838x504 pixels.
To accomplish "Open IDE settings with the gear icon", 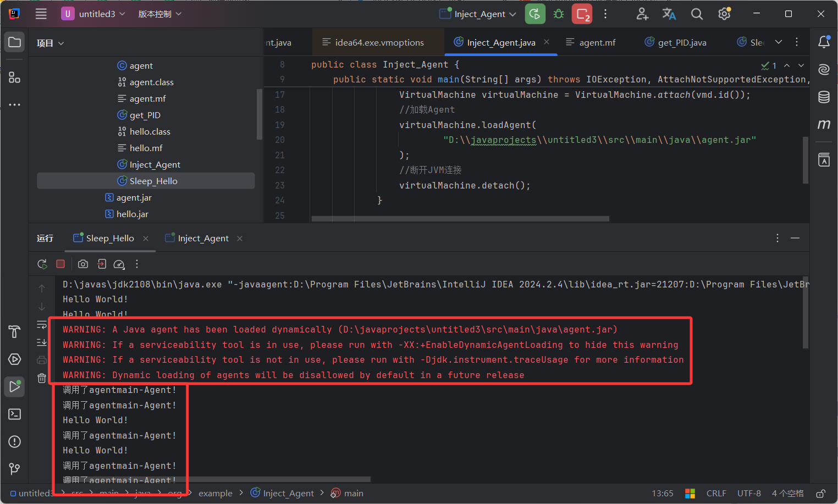I will pos(724,14).
